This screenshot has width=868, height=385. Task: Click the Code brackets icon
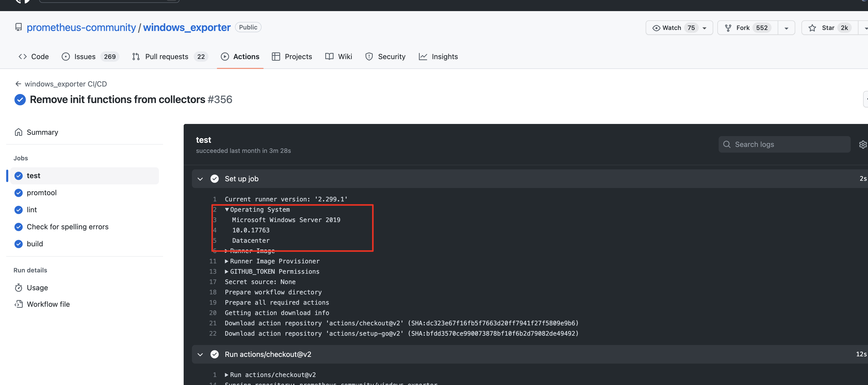[x=23, y=57]
